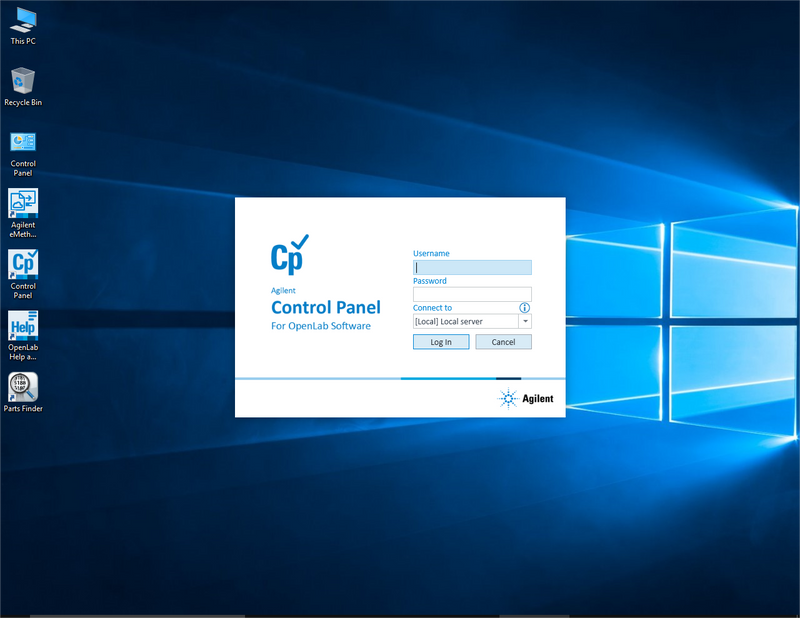Image resolution: width=800 pixels, height=618 pixels.
Task: Cancel the login dialog
Action: (x=503, y=342)
